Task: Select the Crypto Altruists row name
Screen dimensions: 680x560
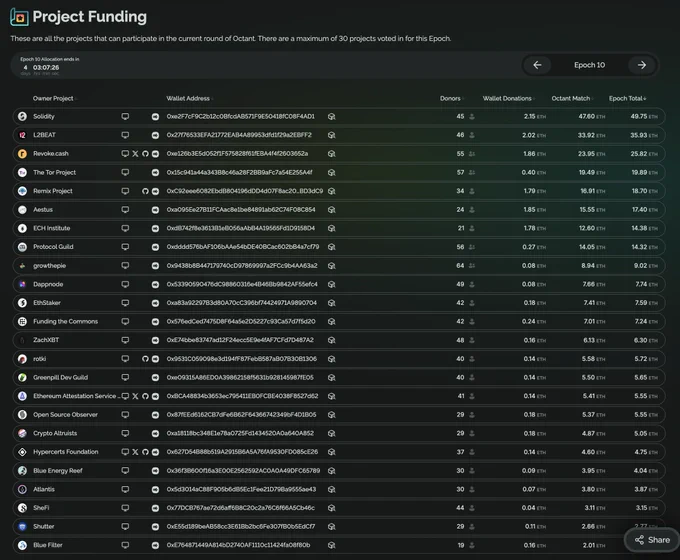Action: click(x=55, y=433)
